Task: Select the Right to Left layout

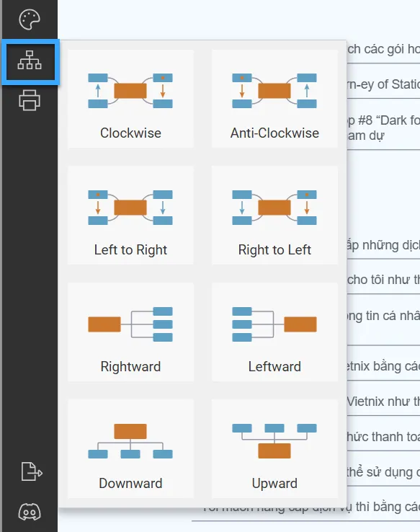Action: tap(274, 215)
